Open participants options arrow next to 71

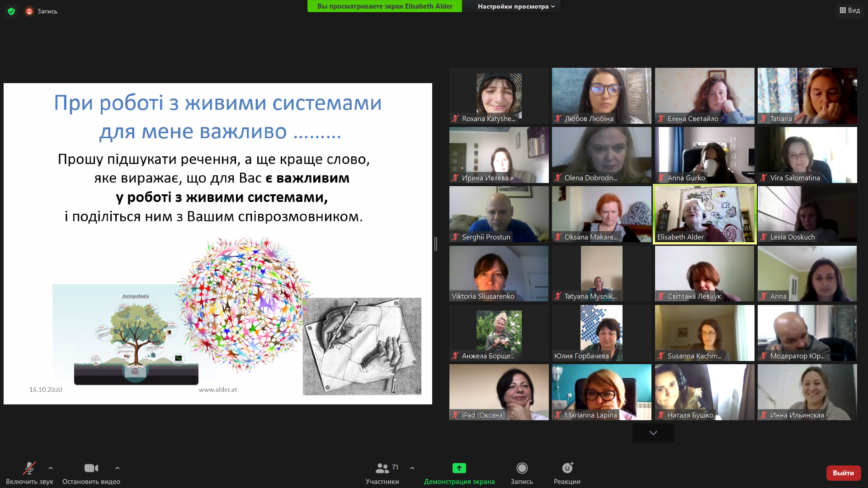point(412,468)
